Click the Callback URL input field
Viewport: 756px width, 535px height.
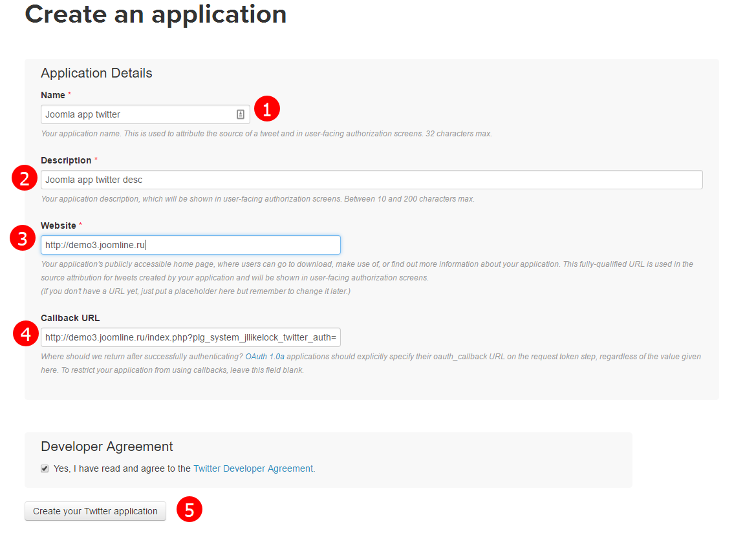tap(190, 337)
